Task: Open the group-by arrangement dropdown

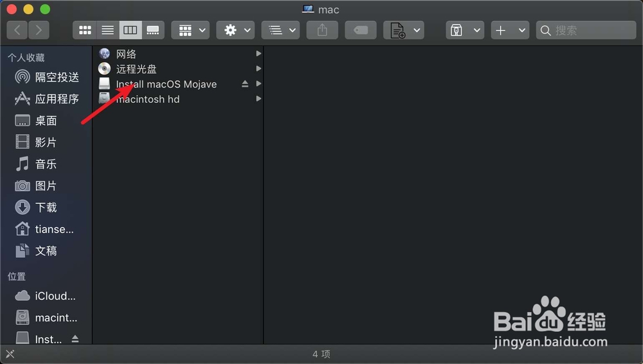Action: [190, 30]
